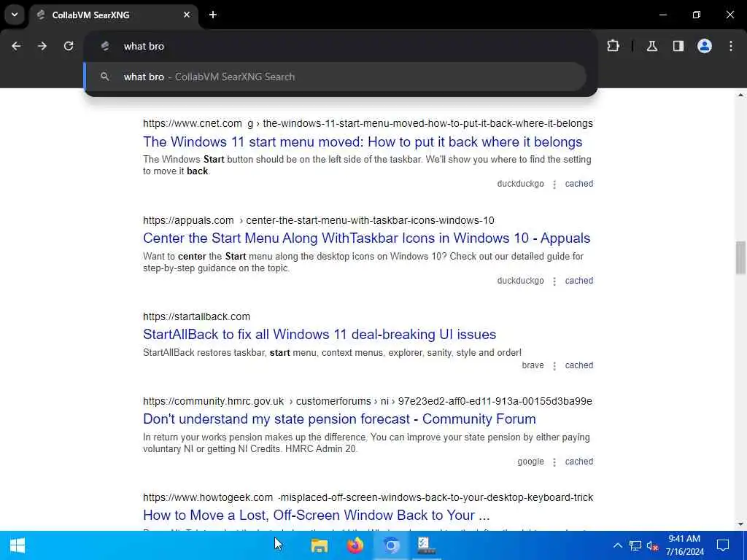Viewport: 747px width, 560px height.
Task: Go forward to the next page
Action: pyautogui.click(x=42, y=46)
